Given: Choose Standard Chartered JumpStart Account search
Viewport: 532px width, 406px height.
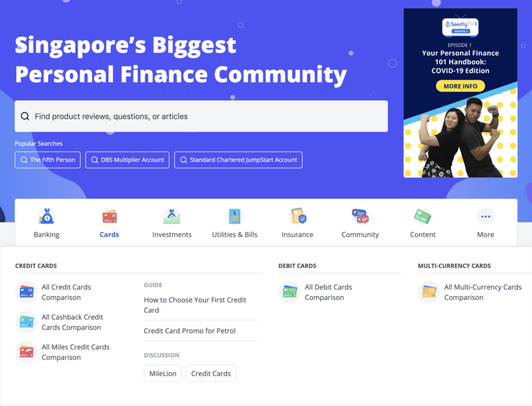Looking at the screenshot, I should [238, 160].
